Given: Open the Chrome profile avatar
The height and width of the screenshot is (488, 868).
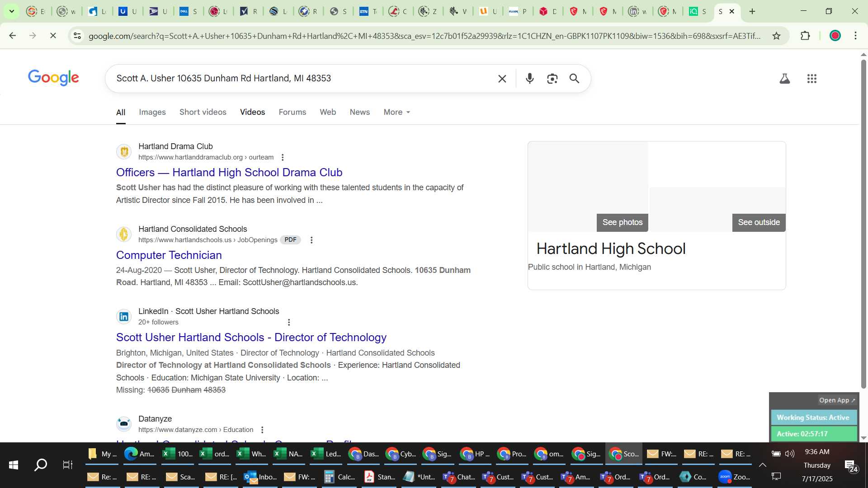Looking at the screenshot, I should [x=835, y=36].
